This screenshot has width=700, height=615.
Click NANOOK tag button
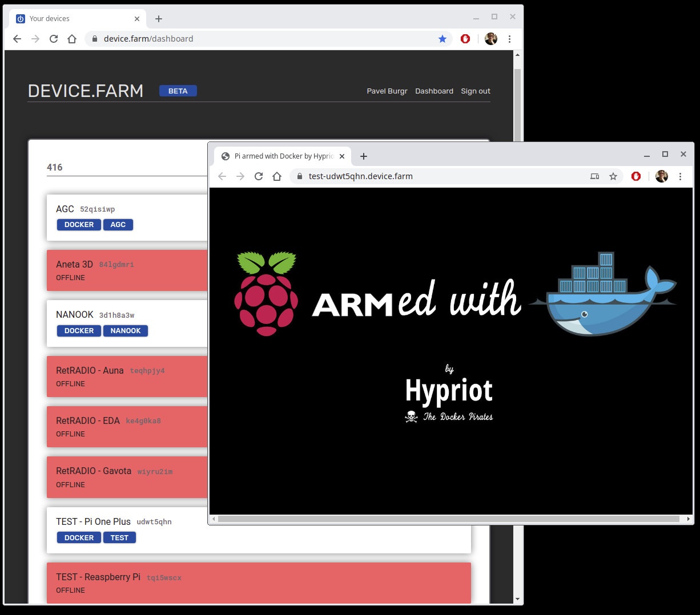click(x=126, y=331)
